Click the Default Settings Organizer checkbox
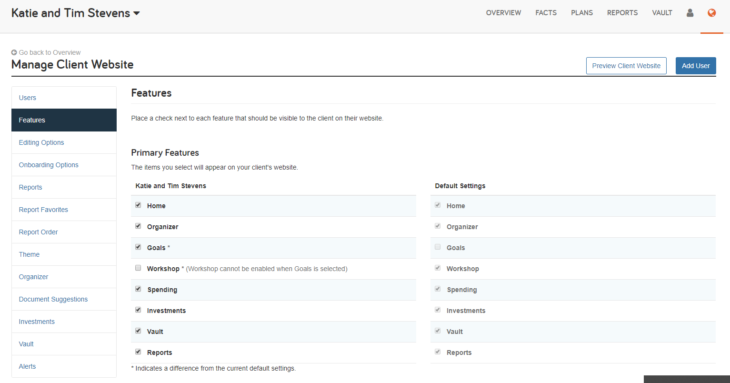730x383 pixels. coord(438,226)
